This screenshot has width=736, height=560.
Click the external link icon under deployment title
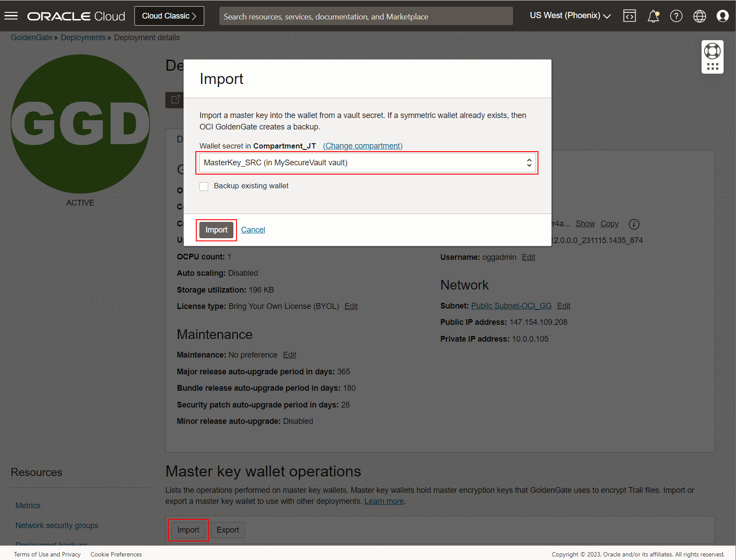[x=175, y=100]
